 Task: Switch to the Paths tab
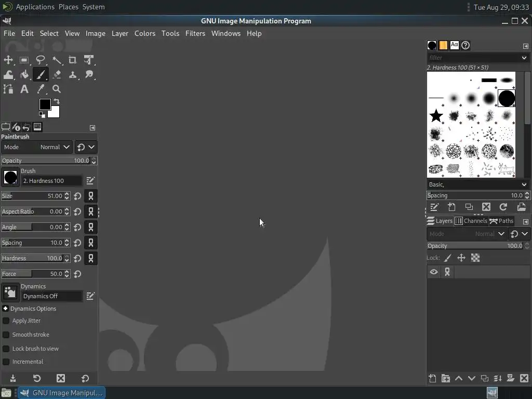[501, 221]
